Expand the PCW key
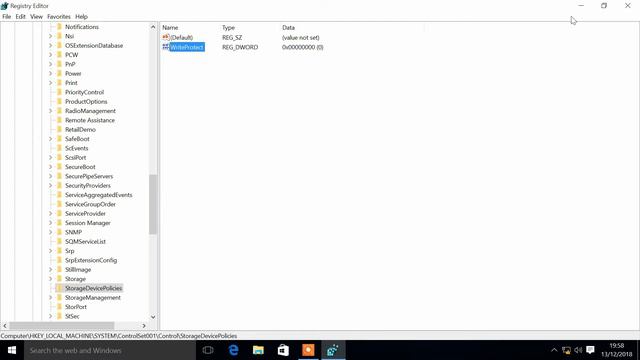Image resolution: width=640 pixels, height=360 pixels. coord(51,55)
